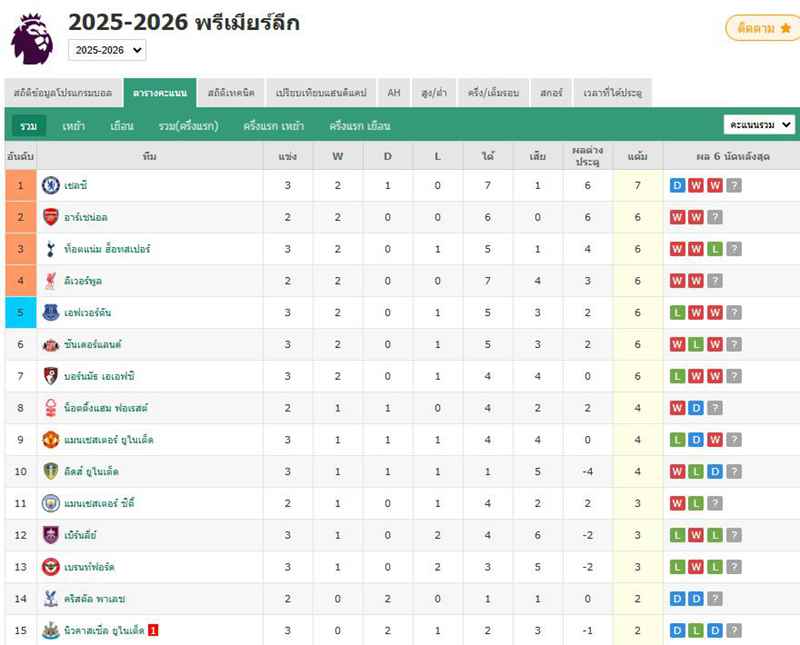Click the red card badge beside Newcastle United

153,630
